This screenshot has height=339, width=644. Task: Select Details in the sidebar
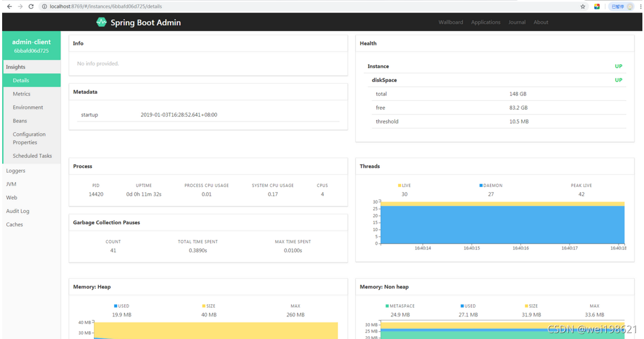(31, 80)
